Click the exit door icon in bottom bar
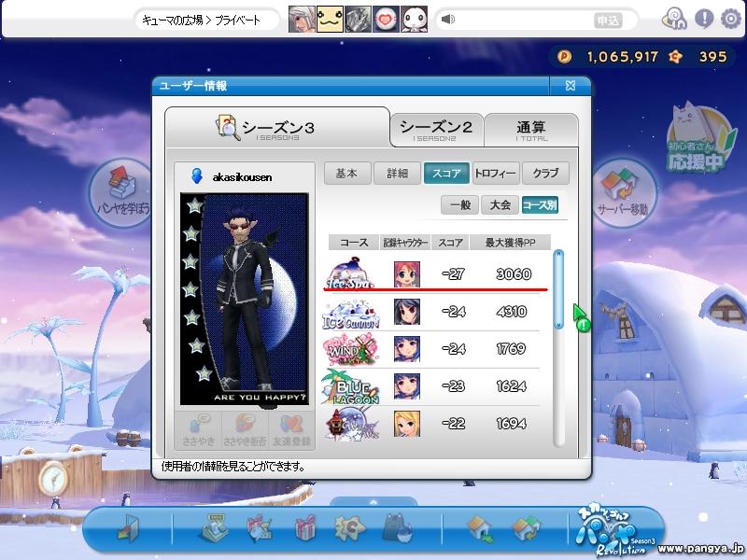Viewport: 747px width, 560px height. click(x=127, y=528)
